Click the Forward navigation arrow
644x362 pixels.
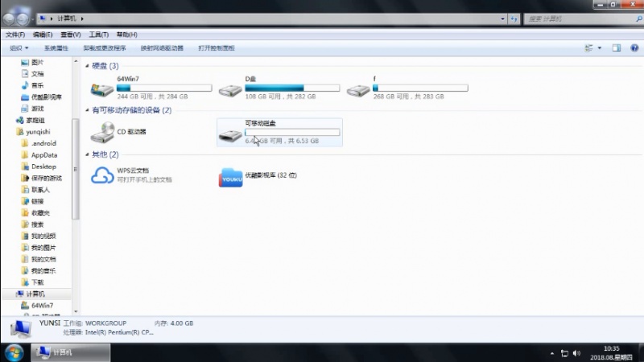[23, 19]
